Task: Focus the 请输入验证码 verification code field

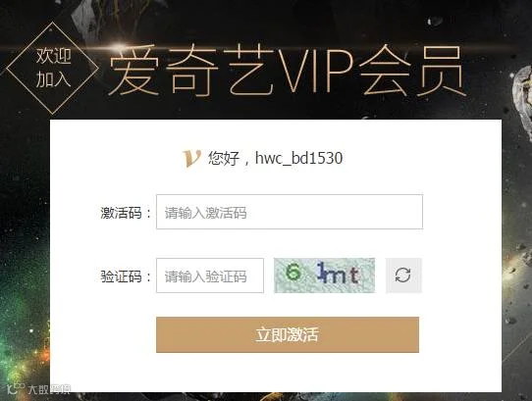Action: (210, 276)
